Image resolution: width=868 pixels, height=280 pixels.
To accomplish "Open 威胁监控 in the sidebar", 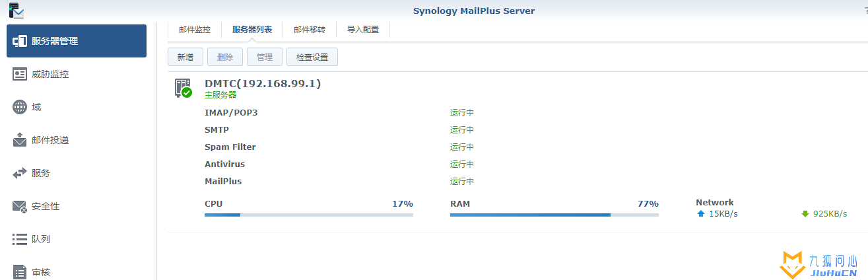I will [x=77, y=74].
